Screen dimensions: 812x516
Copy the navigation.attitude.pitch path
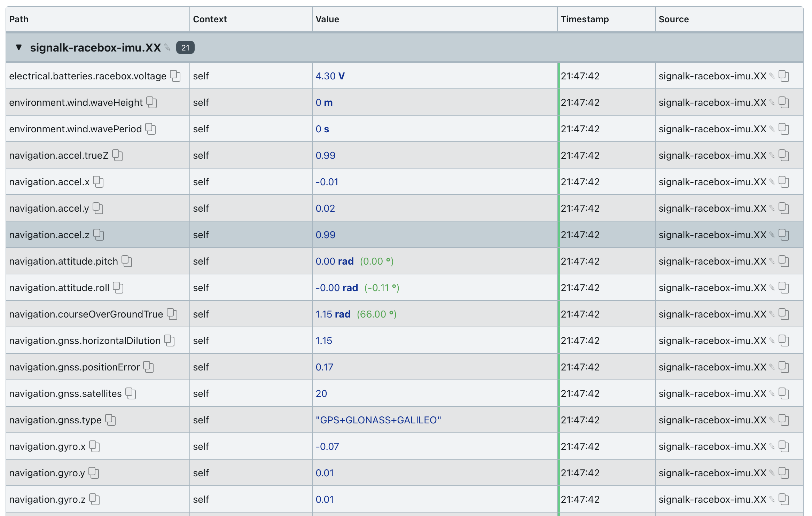(x=127, y=261)
